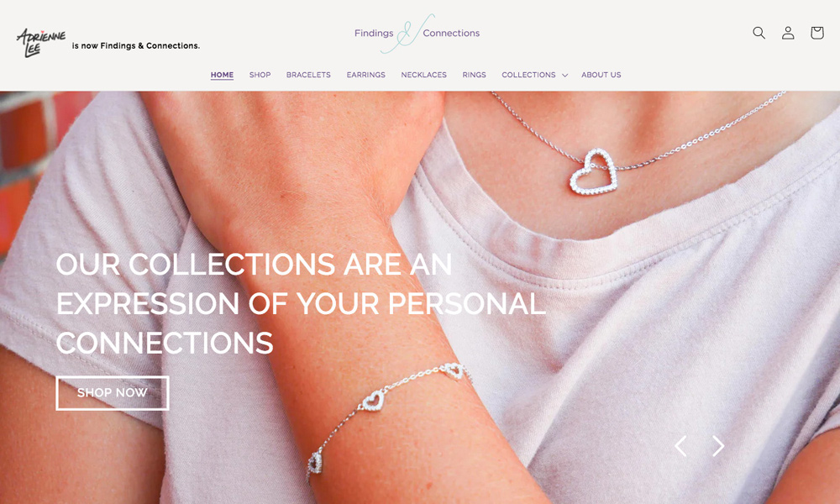The width and height of the screenshot is (840, 504).
Task: Click the account user icon
Action: click(x=788, y=33)
